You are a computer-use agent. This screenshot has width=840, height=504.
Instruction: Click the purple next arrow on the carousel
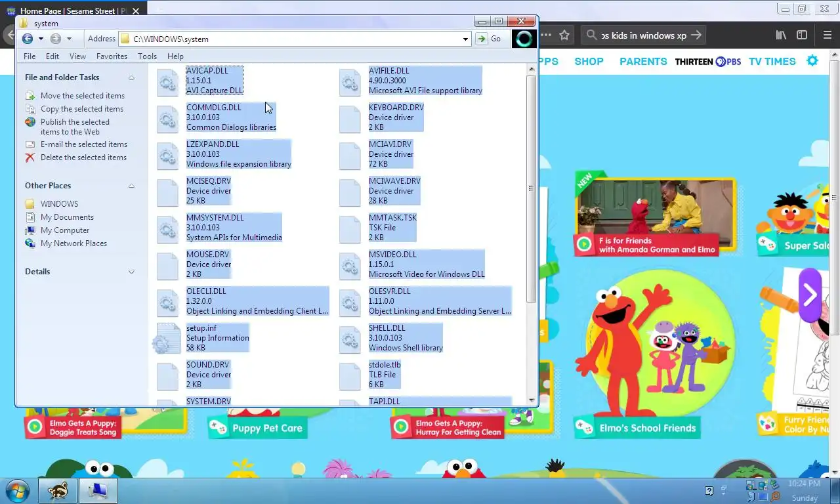tap(810, 295)
